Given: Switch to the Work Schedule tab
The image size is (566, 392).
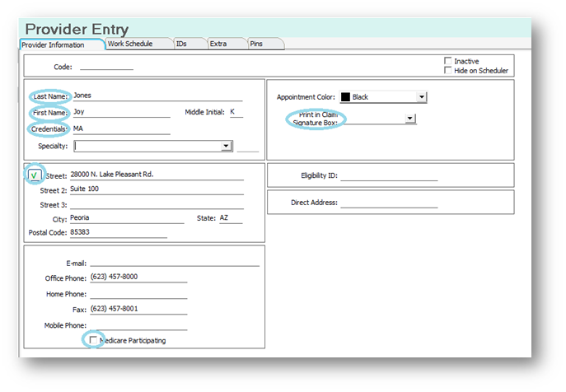Looking at the screenshot, I should 135,44.
